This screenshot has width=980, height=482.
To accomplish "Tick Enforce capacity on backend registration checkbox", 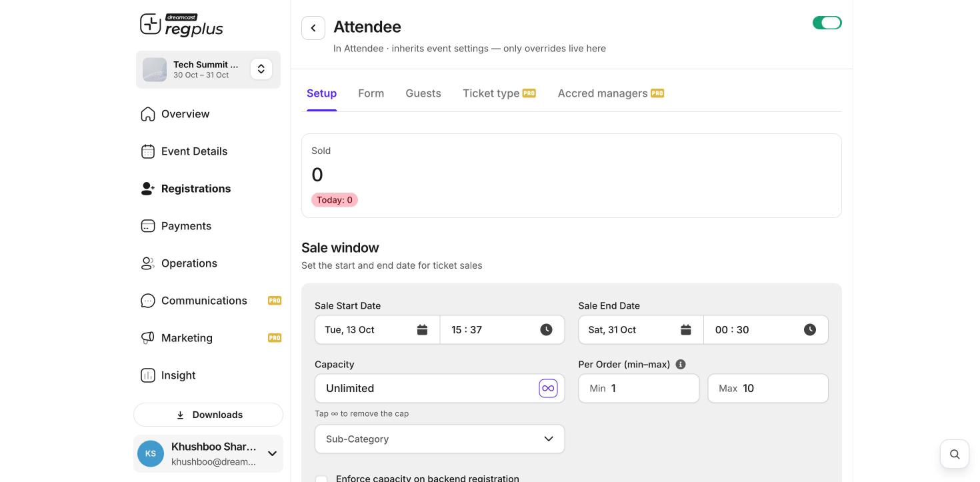I will (321, 479).
